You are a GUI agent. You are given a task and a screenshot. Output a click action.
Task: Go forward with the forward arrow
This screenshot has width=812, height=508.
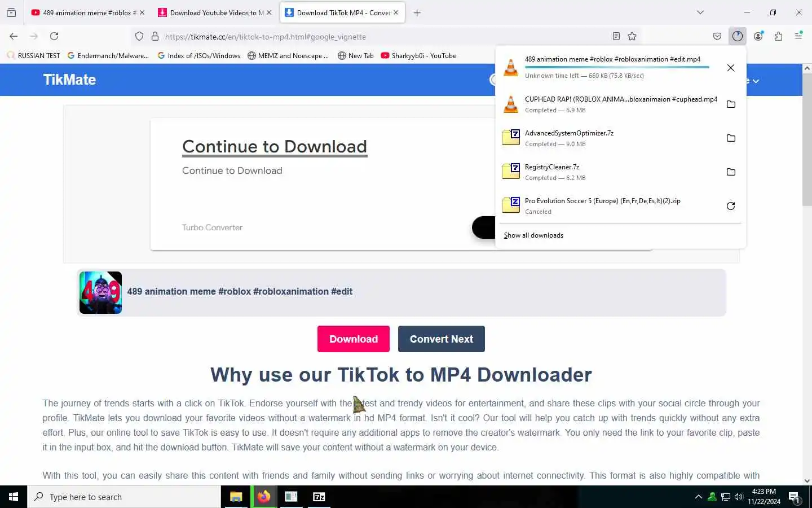(x=34, y=36)
